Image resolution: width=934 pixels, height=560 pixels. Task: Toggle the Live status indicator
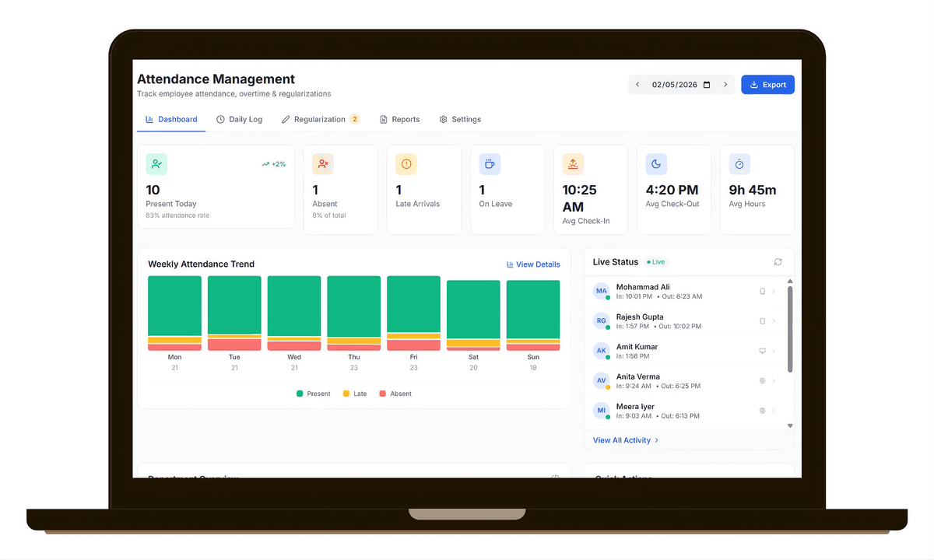point(655,262)
